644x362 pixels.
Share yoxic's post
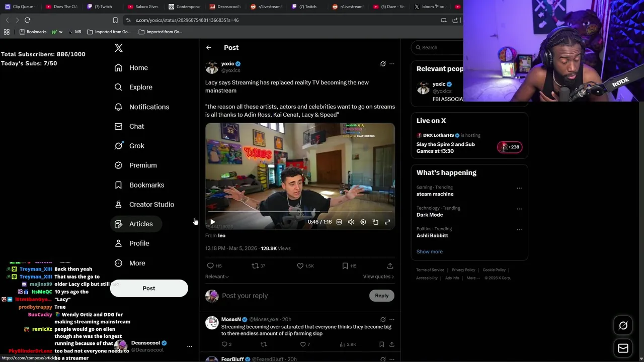[x=390, y=266]
